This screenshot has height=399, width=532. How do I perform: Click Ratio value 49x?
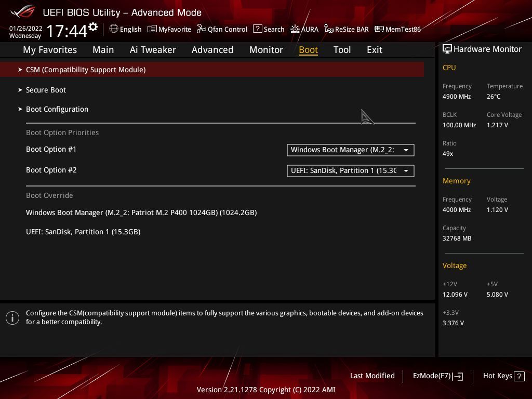[448, 154]
